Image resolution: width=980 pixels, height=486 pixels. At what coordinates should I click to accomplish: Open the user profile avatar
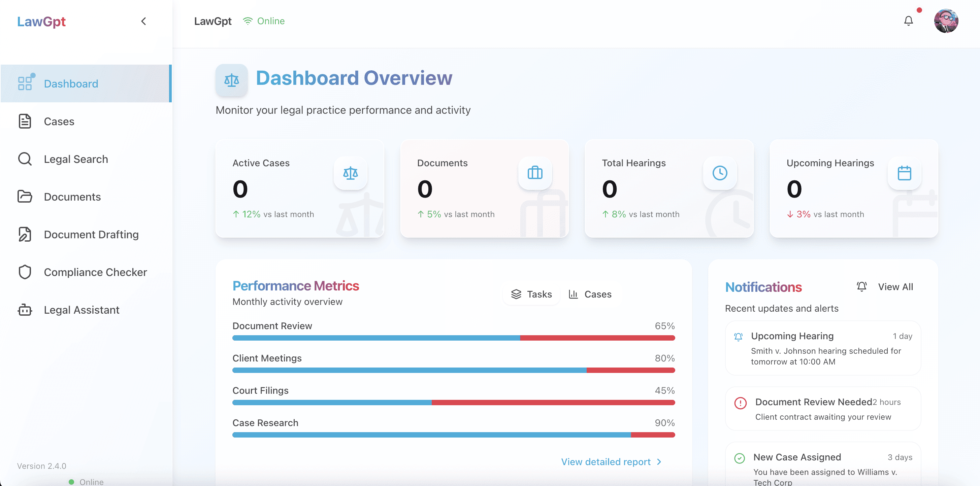click(x=945, y=21)
